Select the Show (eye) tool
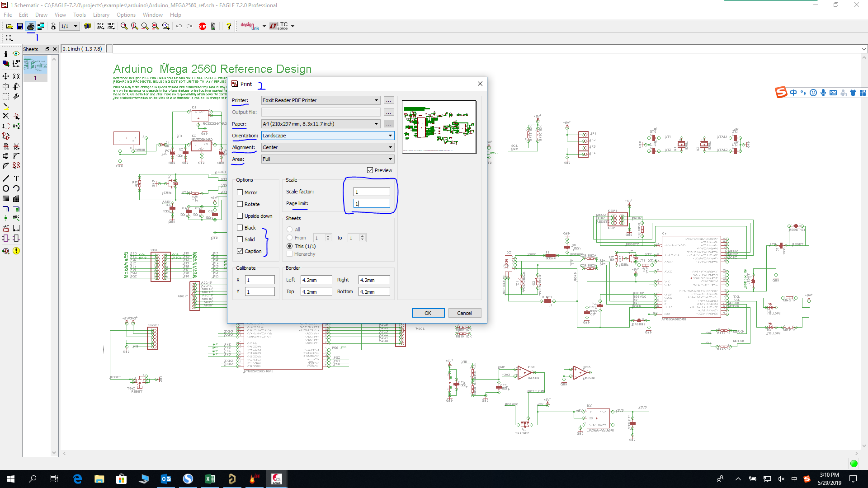This screenshot has height=488, width=868. click(x=16, y=54)
